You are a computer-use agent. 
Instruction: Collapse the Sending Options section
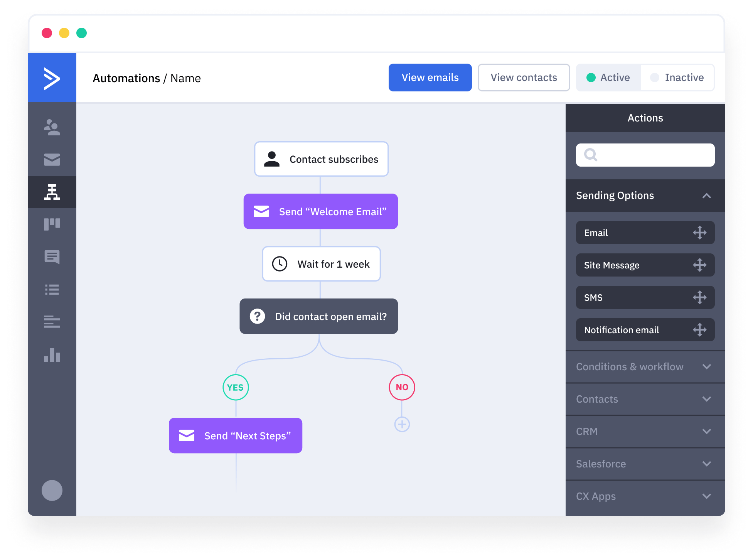click(645, 196)
